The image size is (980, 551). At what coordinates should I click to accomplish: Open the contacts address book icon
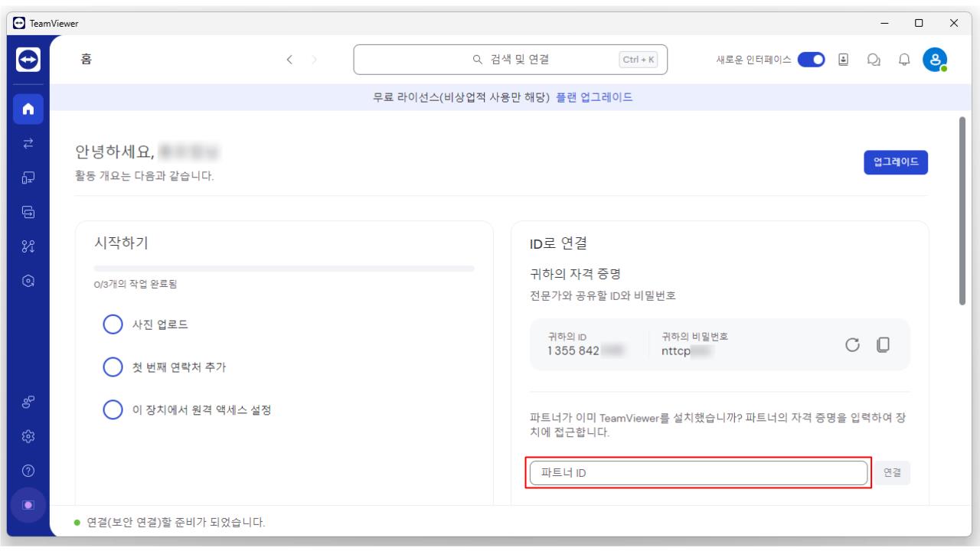[x=843, y=59]
